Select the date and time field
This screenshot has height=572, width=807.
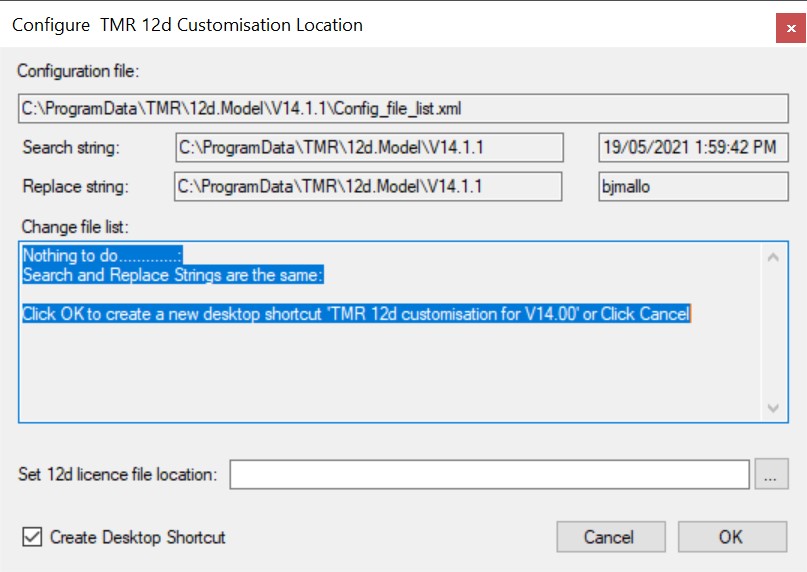pos(693,147)
